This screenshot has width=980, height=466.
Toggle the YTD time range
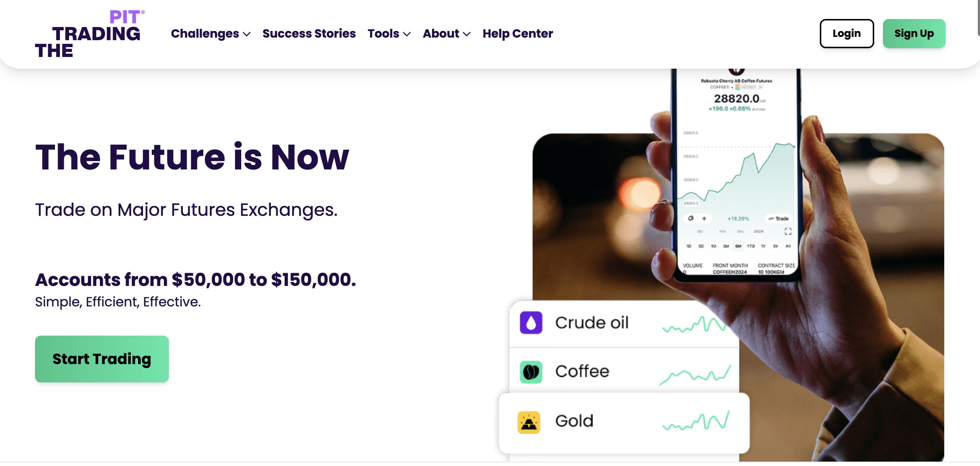click(x=751, y=246)
